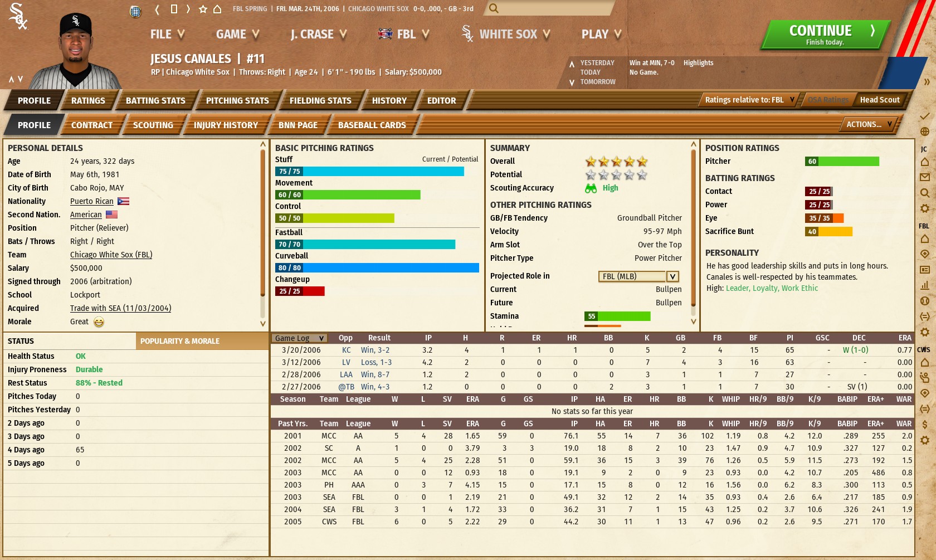Click the home icon in top navigation bar
This screenshot has width=936, height=560.
pyautogui.click(x=217, y=9)
